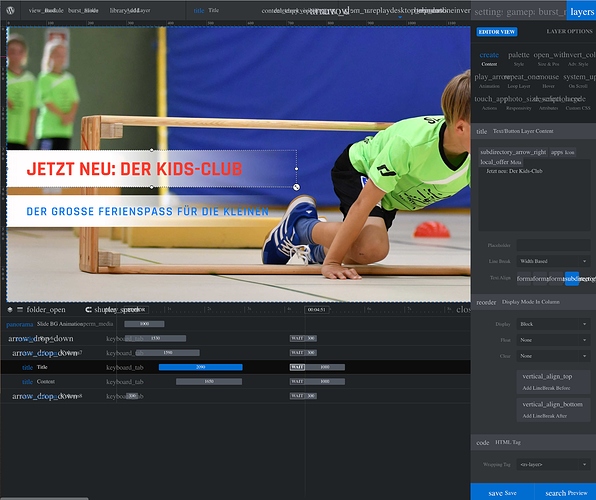Open the Display Block dropdown
596x500 pixels.
[553, 324]
